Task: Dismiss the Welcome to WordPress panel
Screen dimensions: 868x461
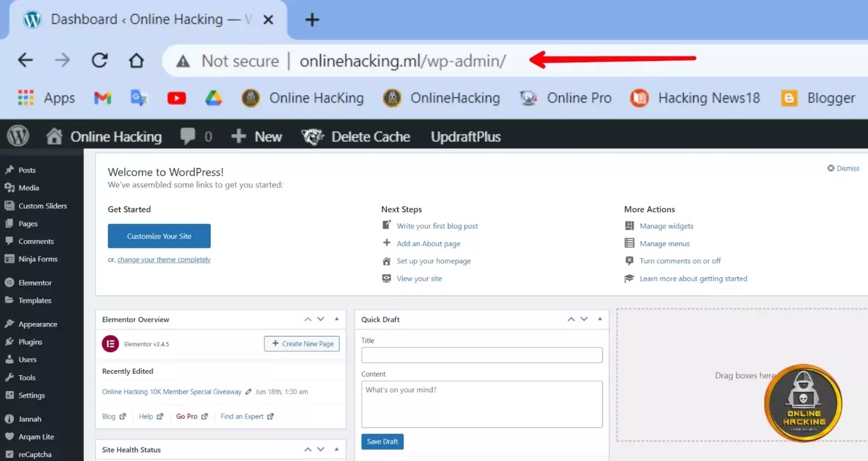Action: pyautogui.click(x=843, y=169)
